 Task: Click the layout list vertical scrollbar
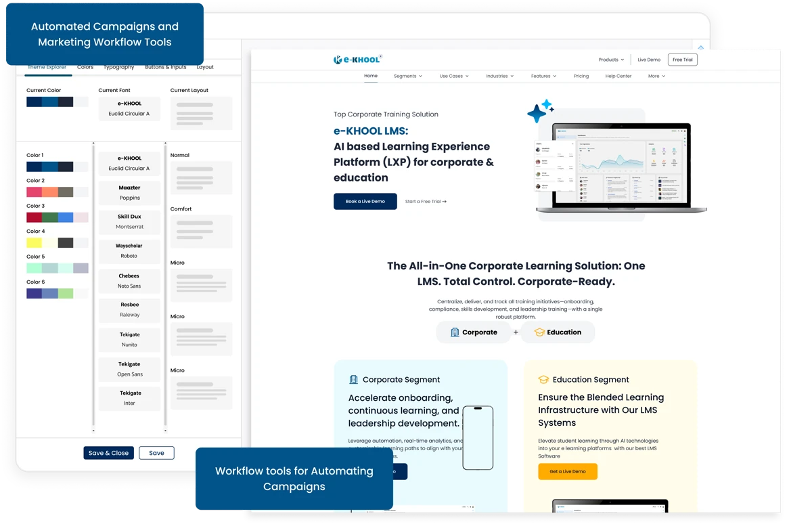pos(165,287)
